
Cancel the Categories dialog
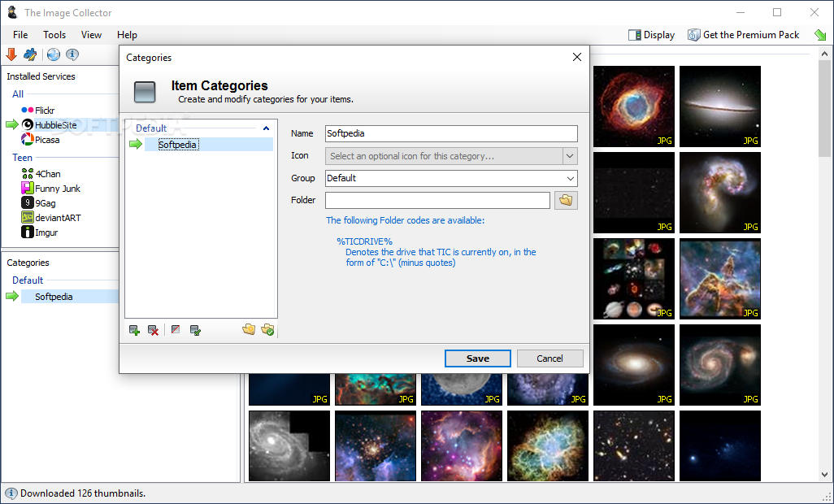point(550,358)
